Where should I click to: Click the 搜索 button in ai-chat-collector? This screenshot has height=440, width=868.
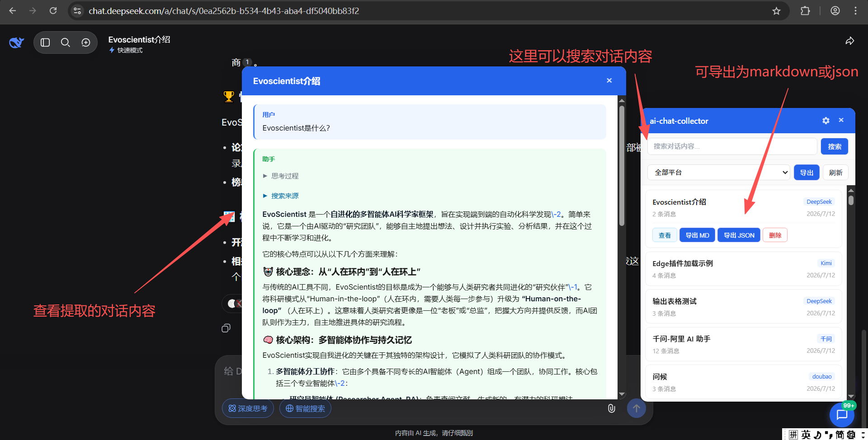[x=835, y=146]
